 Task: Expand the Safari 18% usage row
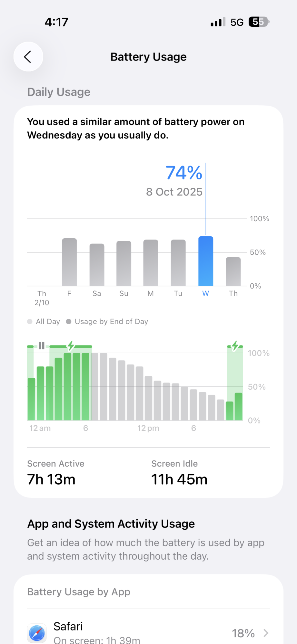click(148, 633)
